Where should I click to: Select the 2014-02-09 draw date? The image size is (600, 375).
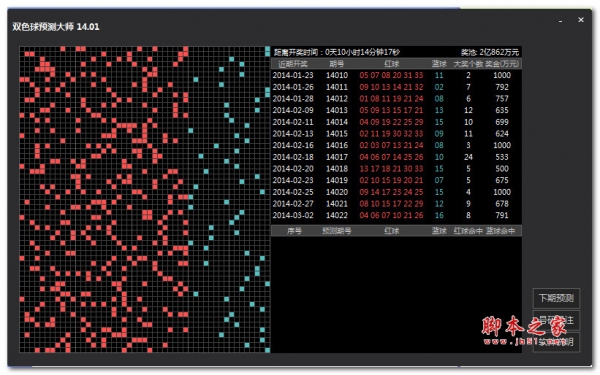[293, 110]
